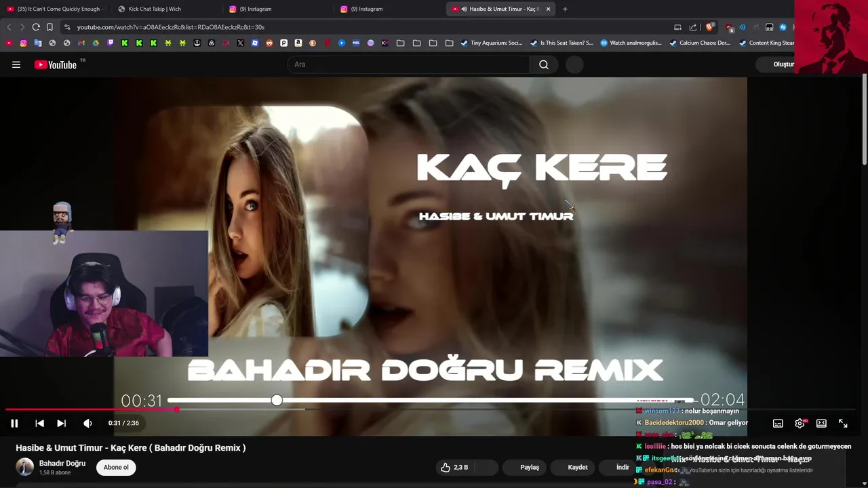Open the Bahadır Doğru channel avatar
The width and height of the screenshot is (868, 488).
[x=25, y=467]
